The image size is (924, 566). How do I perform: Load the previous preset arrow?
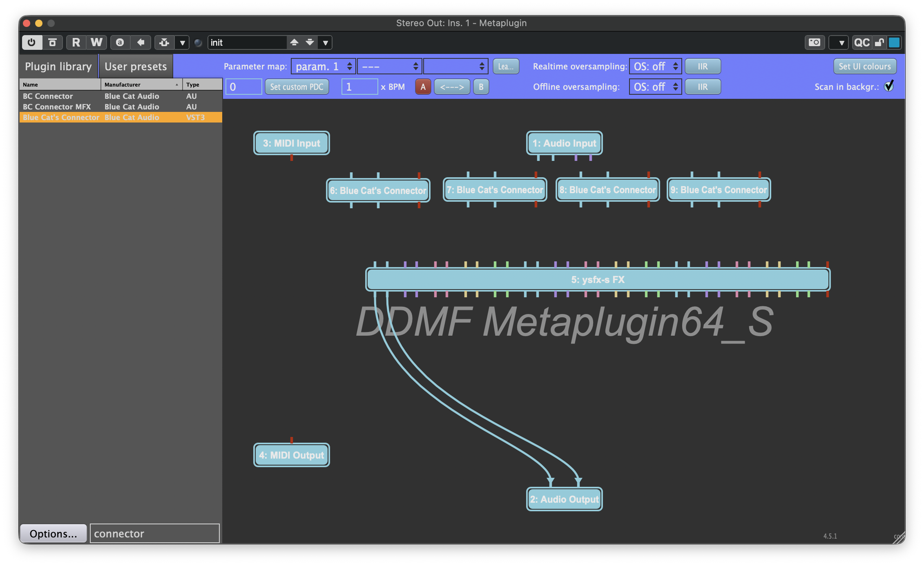point(294,42)
